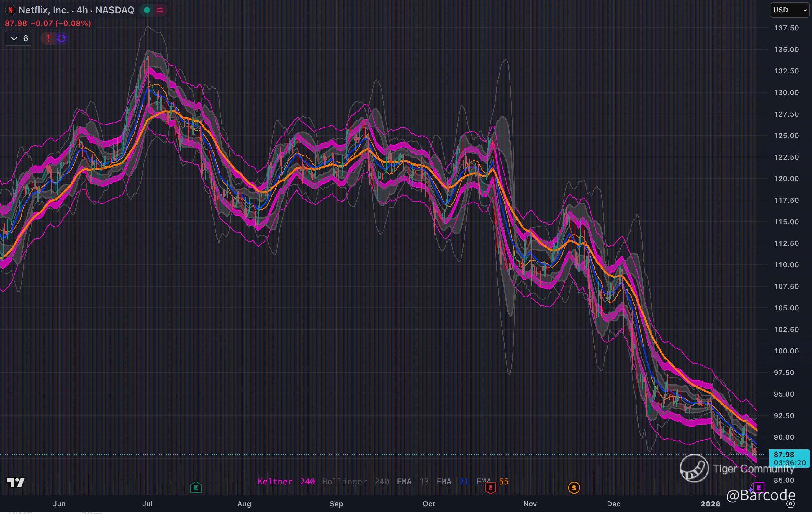Click the Netflix logo symbol icon

coord(10,10)
